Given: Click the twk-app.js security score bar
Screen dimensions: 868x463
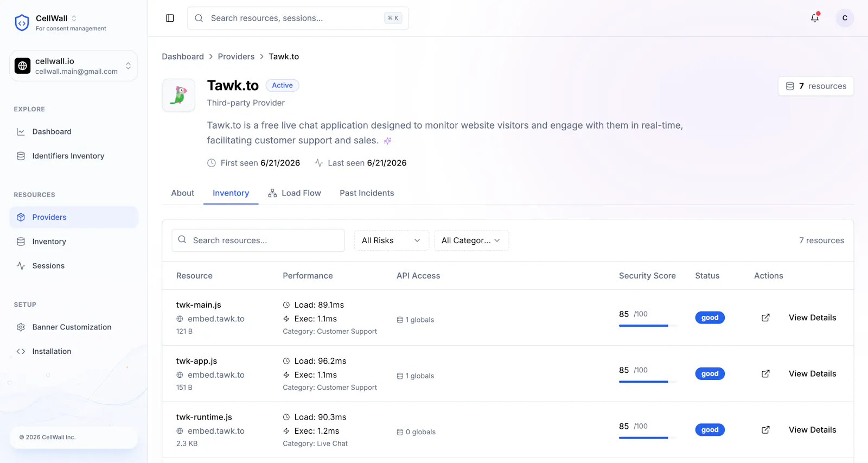Looking at the screenshot, I should 648,382.
